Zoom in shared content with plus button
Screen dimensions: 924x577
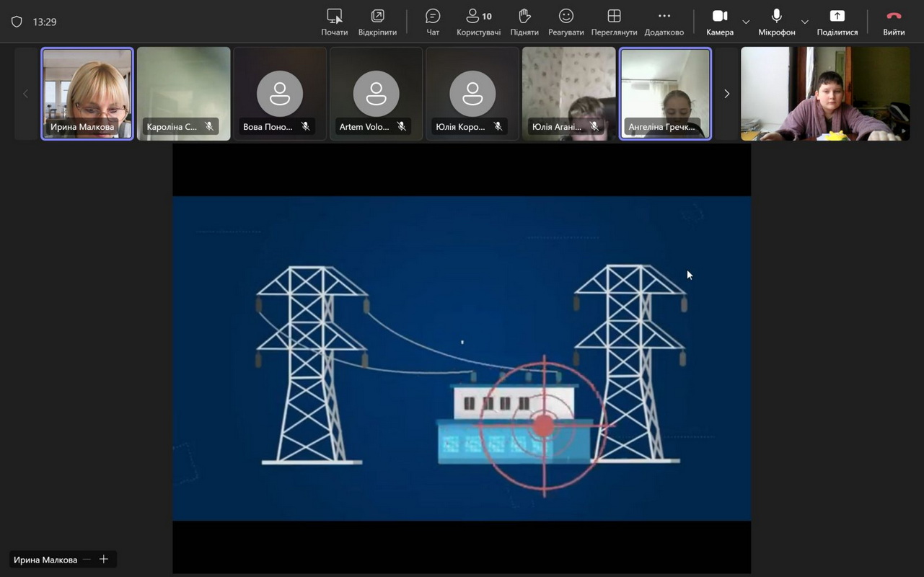[x=104, y=560]
